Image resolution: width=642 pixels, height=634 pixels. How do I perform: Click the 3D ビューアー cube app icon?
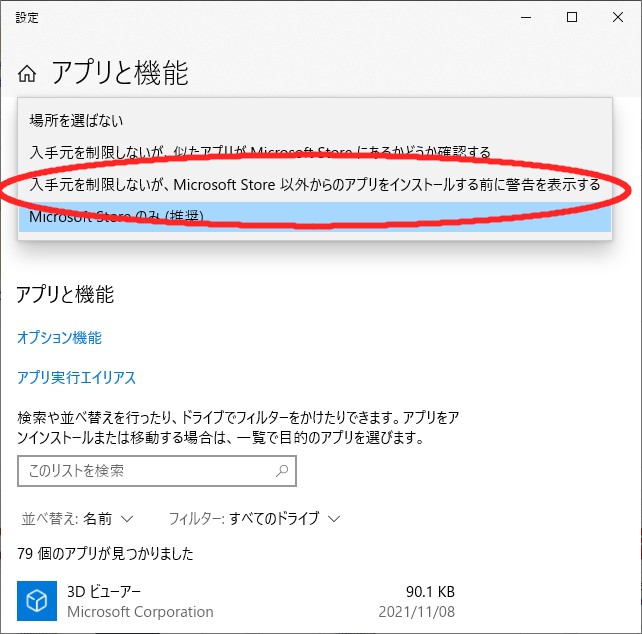click(36, 600)
